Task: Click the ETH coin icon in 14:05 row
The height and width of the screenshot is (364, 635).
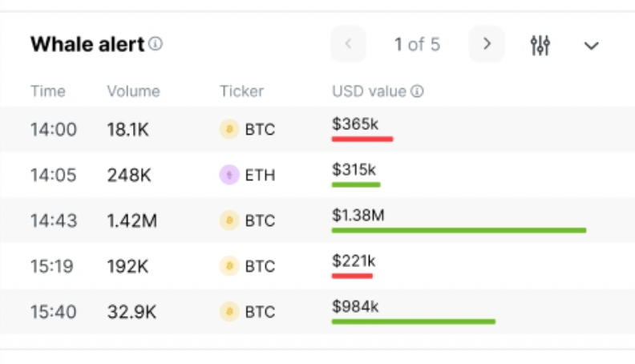Action: click(229, 175)
